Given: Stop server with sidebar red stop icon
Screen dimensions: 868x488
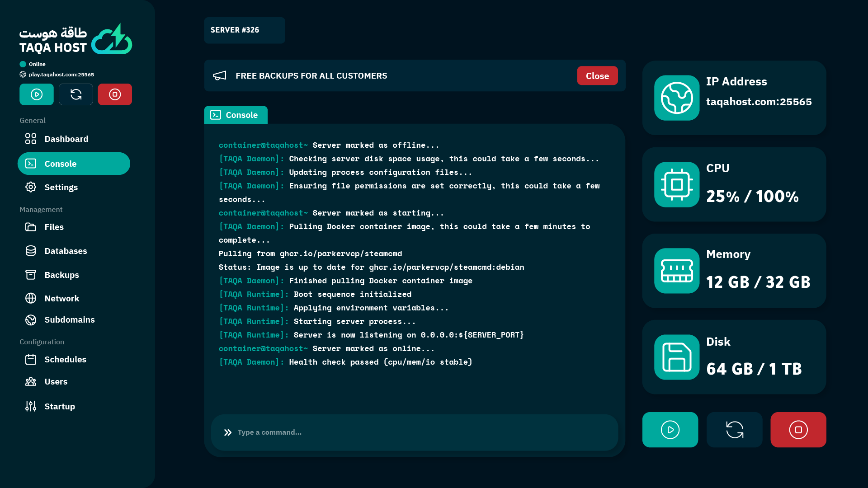Looking at the screenshot, I should pyautogui.click(x=115, y=94).
